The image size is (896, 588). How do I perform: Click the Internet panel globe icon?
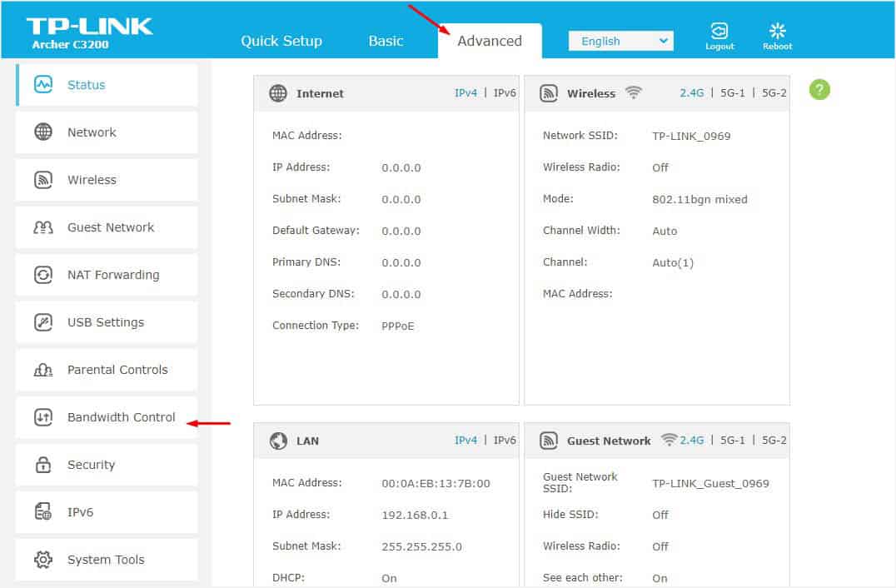pyautogui.click(x=278, y=93)
